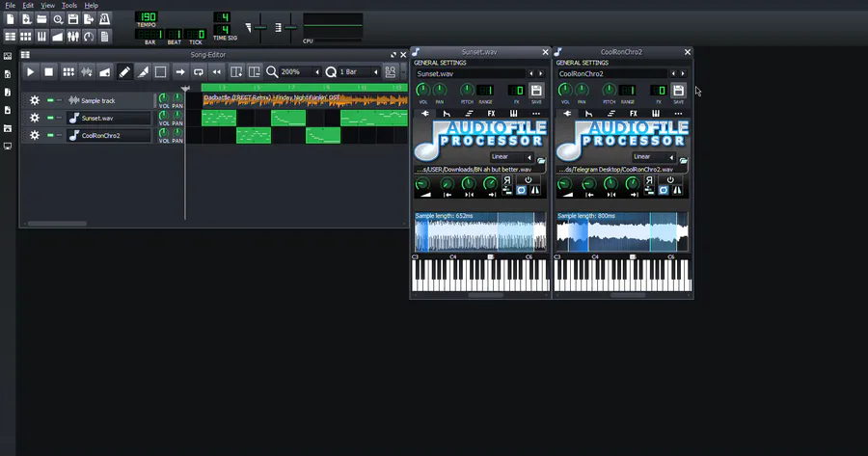Open the View menu

[47, 5]
